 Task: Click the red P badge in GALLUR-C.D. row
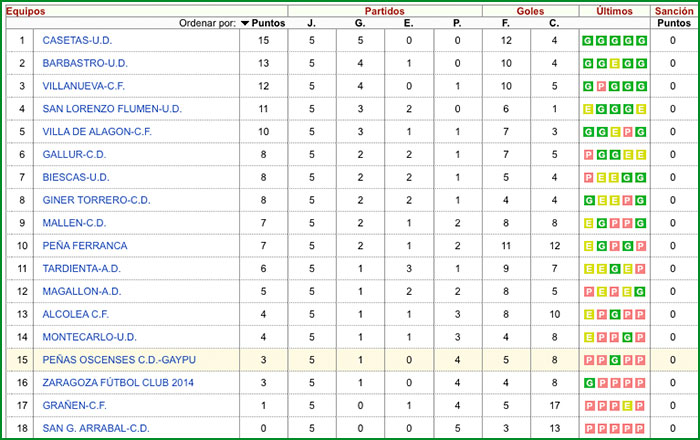click(x=589, y=155)
